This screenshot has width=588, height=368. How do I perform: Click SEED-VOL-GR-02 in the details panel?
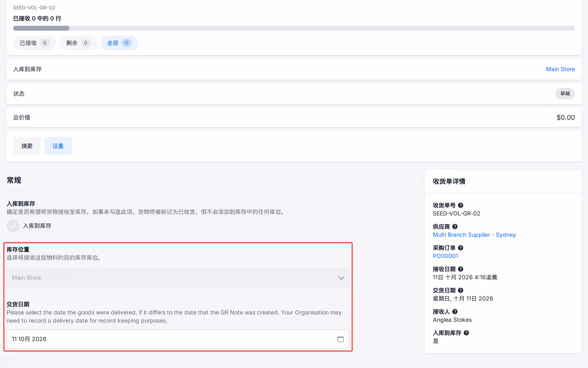(x=456, y=213)
